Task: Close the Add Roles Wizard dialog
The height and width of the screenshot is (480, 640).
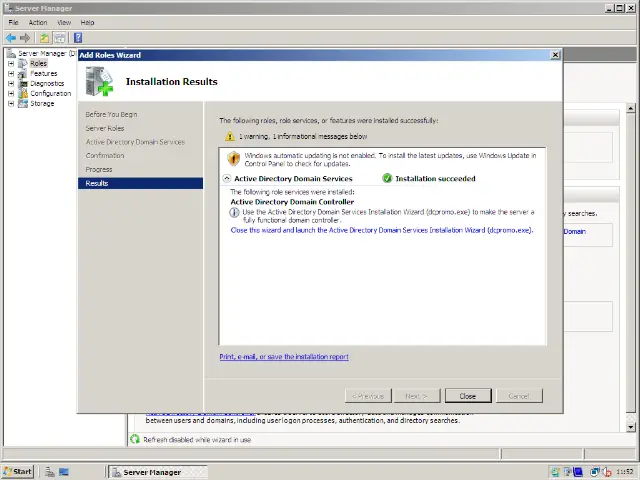Action: coord(555,55)
